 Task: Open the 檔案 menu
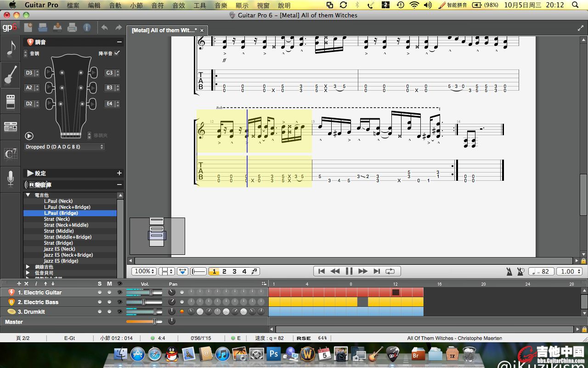[73, 5]
